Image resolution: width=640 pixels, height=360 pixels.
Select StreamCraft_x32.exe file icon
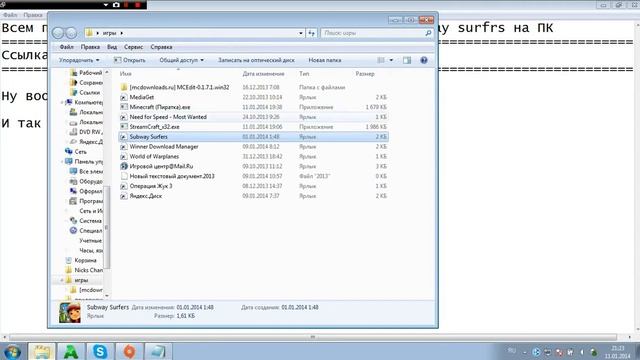(x=124, y=127)
